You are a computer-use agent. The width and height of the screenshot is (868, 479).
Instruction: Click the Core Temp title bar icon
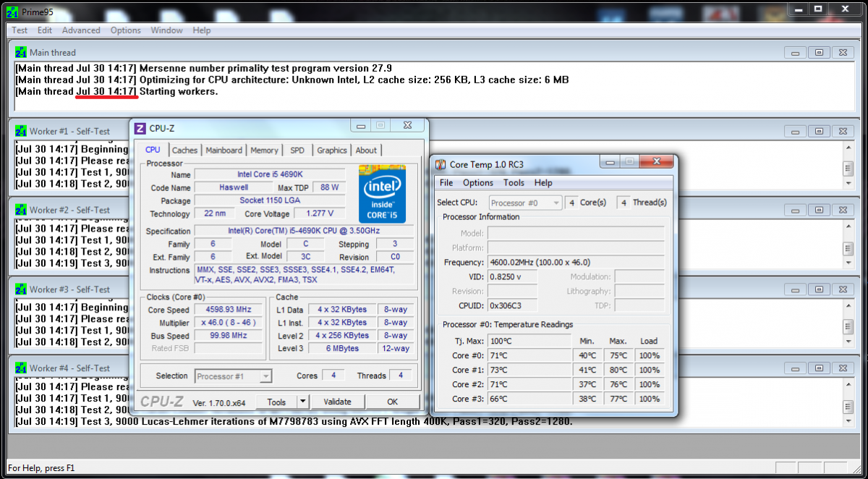(x=441, y=164)
